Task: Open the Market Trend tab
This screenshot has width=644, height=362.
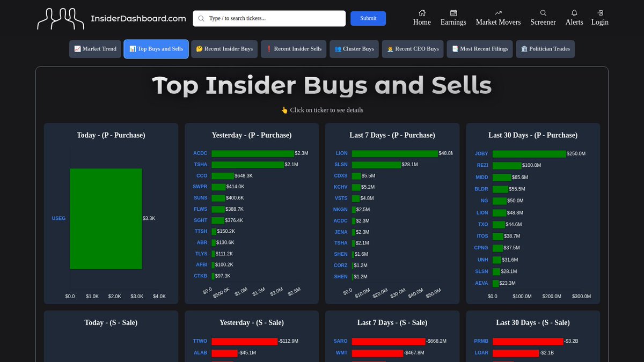Action: (x=95, y=49)
